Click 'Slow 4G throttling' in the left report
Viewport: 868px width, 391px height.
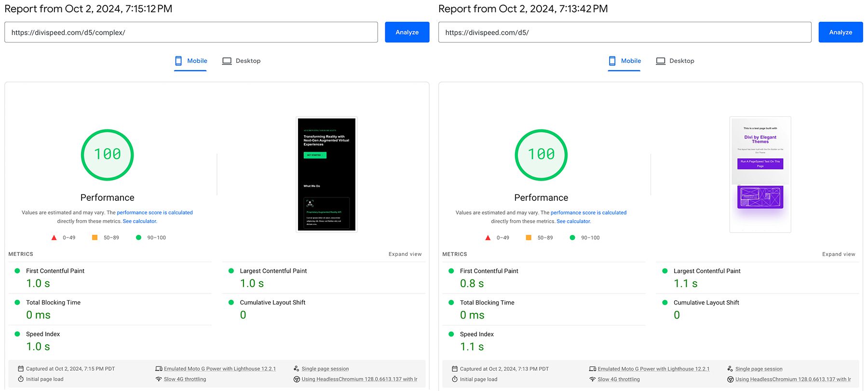tap(185, 379)
